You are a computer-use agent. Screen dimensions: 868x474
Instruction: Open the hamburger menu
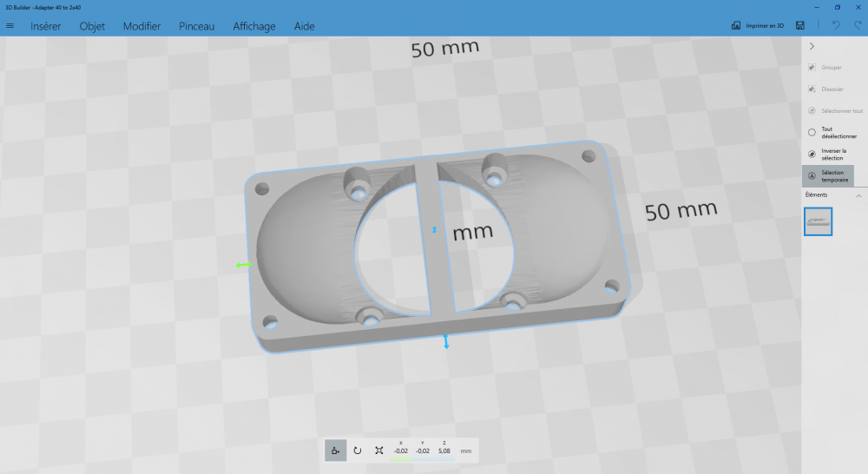[10, 26]
